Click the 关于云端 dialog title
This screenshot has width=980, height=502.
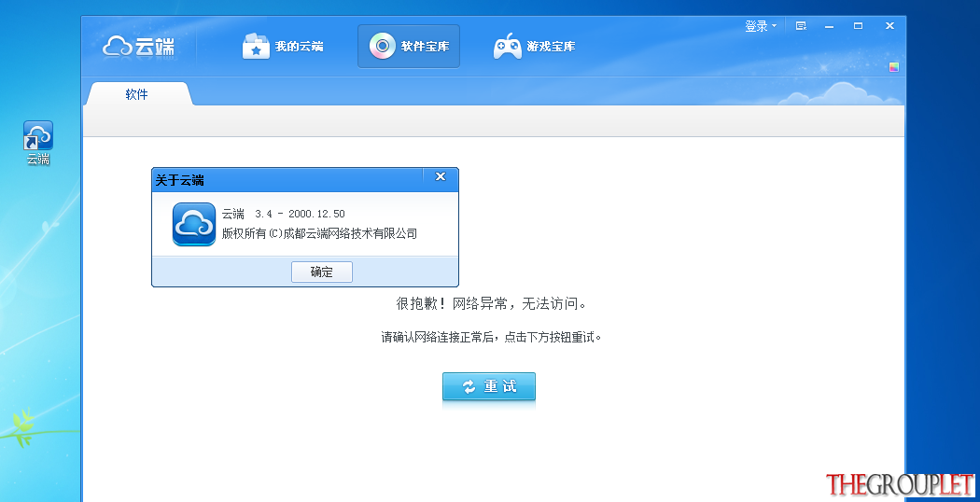coord(179,181)
